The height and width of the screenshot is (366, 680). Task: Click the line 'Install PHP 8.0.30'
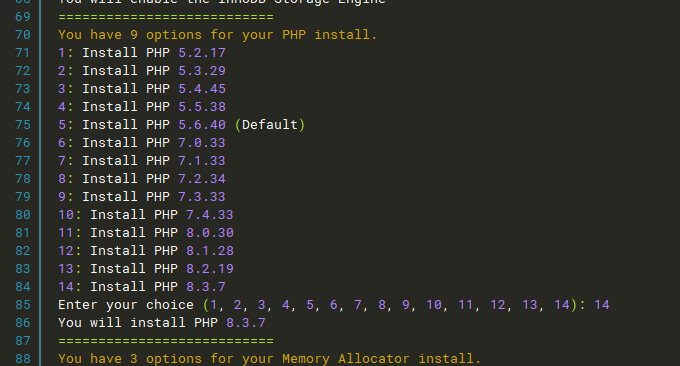point(162,233)
